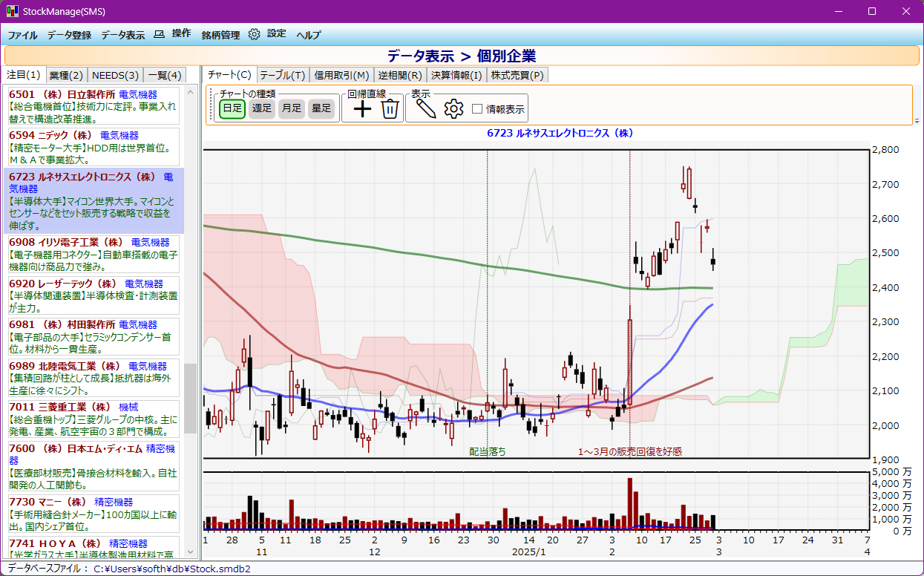
Task: Switch to the 業種(2) tab
Action: click(66, 75)
